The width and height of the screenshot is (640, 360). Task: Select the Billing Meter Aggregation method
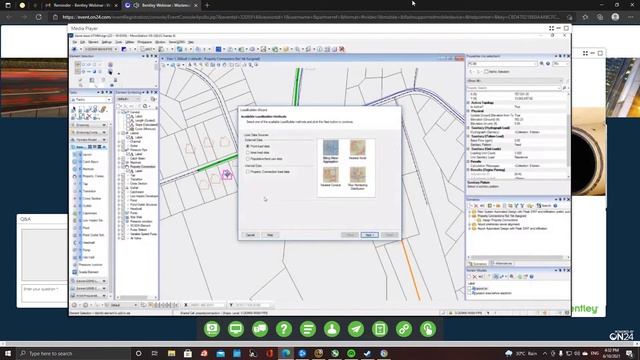(x=331, y=151)
